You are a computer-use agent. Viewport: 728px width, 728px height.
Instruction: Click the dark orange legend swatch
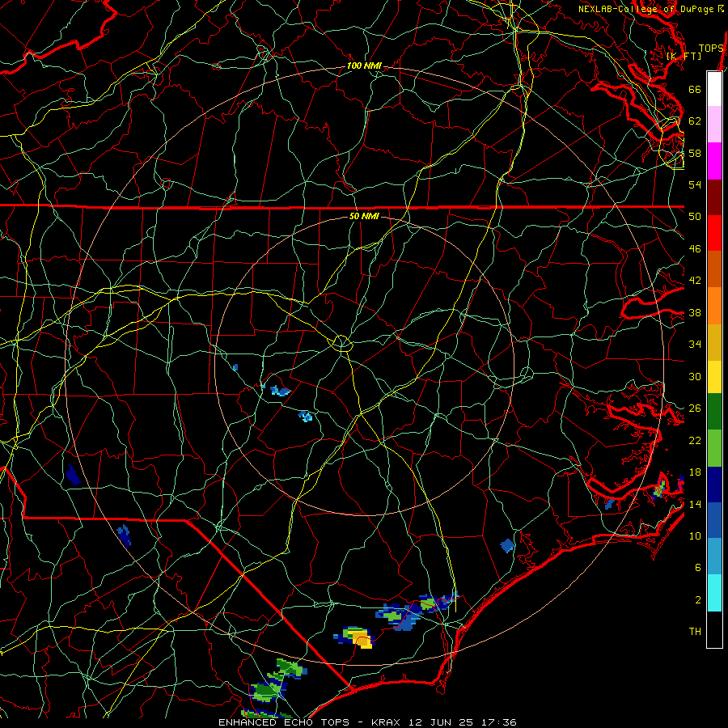tap(714, 269)
